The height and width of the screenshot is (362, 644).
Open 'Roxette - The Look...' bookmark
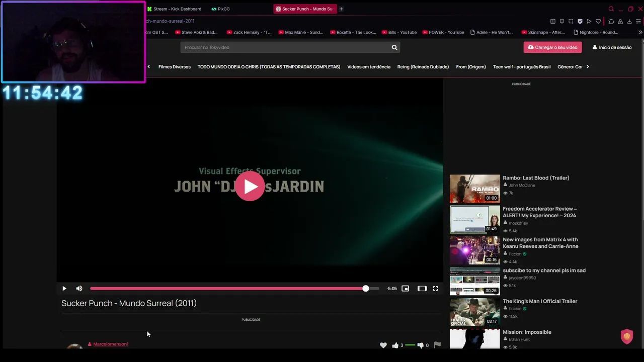tap(353, 32)
